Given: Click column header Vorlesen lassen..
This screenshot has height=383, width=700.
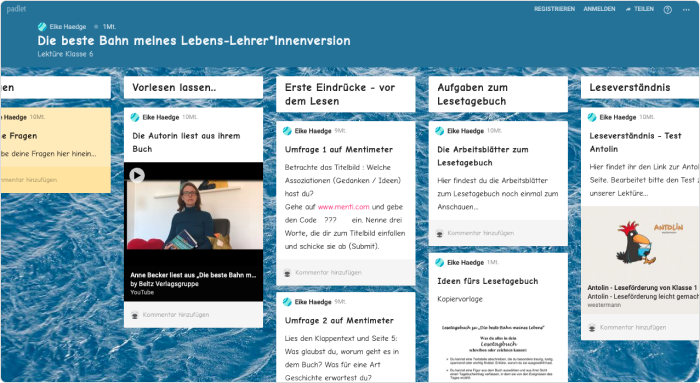Looking at the screenshot, I should pos(193,87).
